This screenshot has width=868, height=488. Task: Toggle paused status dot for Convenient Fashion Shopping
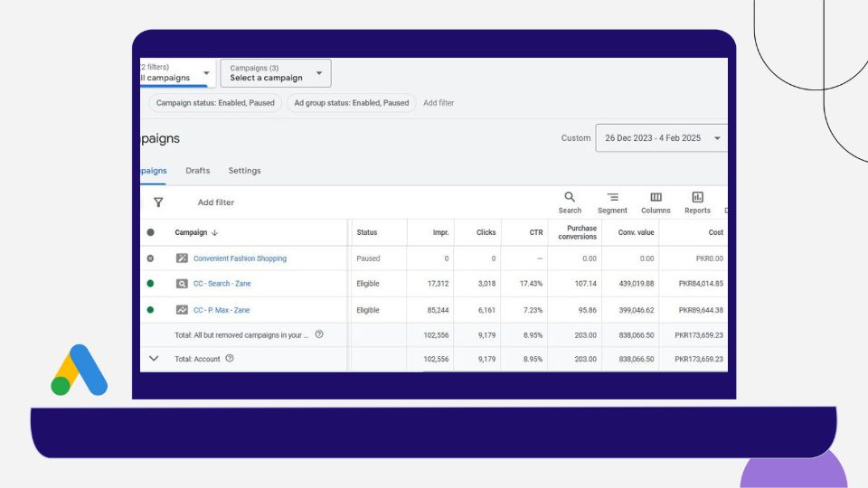[150, 258]
